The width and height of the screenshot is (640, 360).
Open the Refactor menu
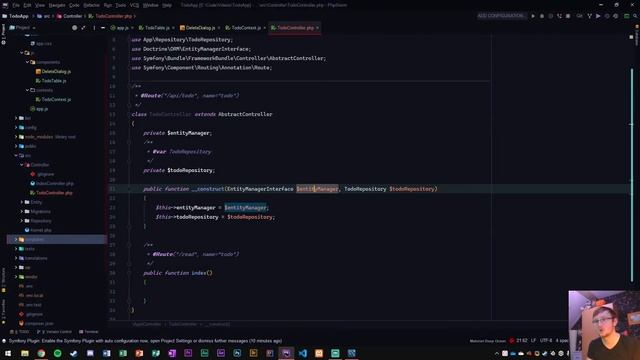[x=91, y=5]
